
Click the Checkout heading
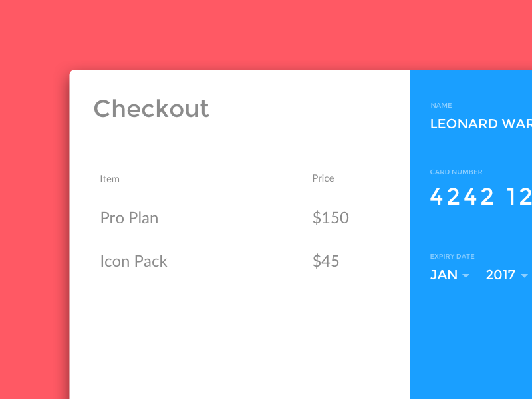click(x=151, y=108)
